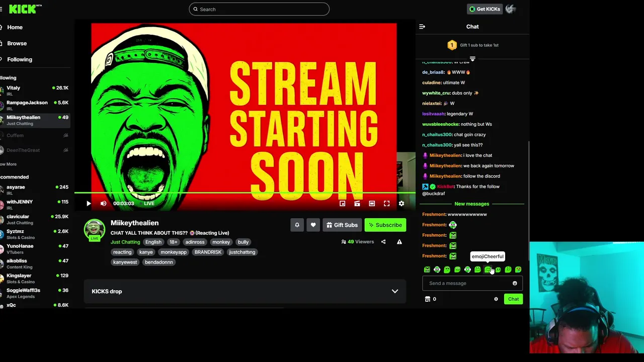This screenshot has height=362, width=644.
Task: Open the KICKs shop icon beside 0
Action: (x=428, y=299)
